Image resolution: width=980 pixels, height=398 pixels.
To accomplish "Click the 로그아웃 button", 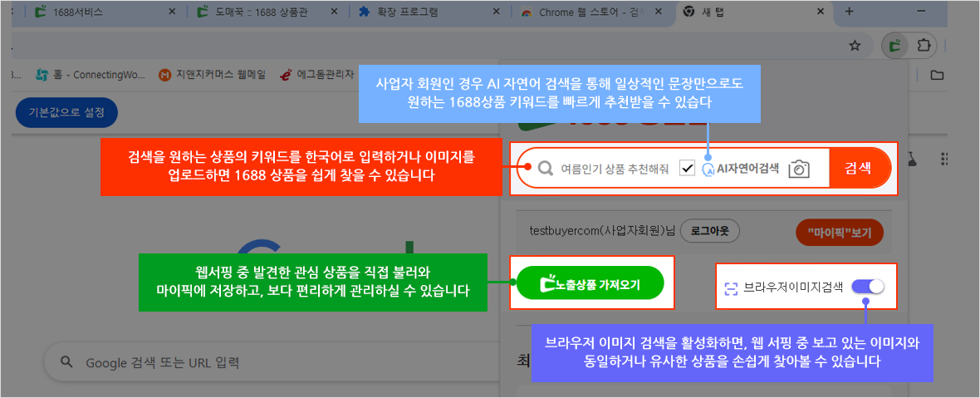I will coord(709,230).
